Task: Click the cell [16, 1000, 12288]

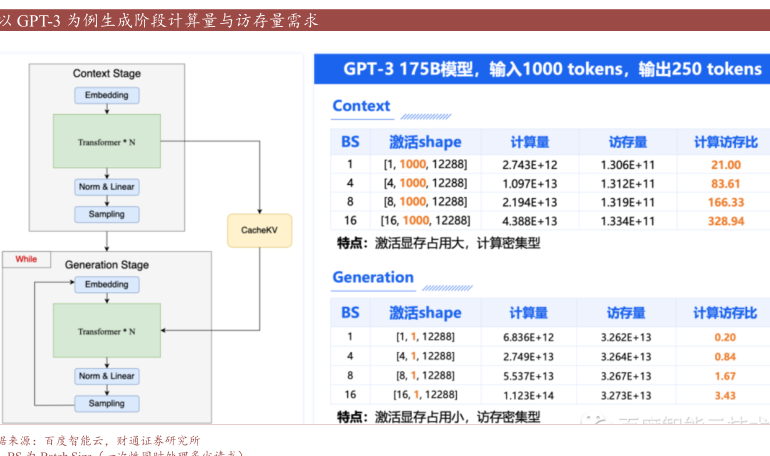Action: [425, 220]
